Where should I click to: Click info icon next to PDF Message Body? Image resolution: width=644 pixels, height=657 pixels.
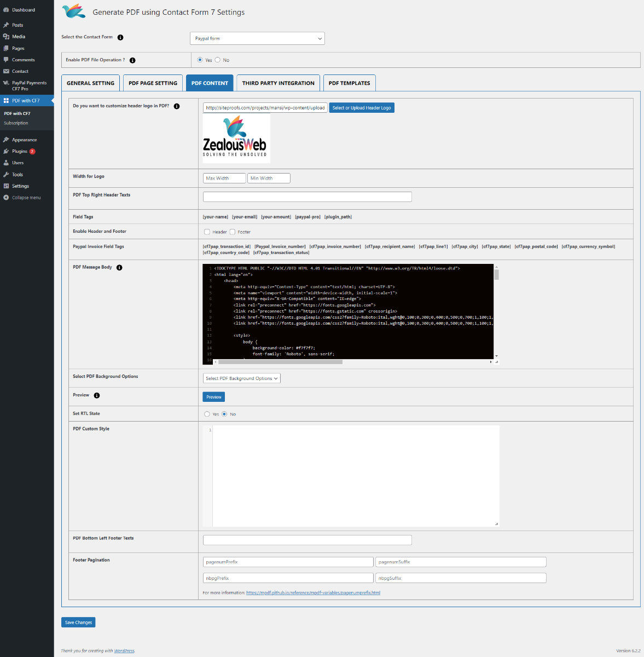pos(119,268)
